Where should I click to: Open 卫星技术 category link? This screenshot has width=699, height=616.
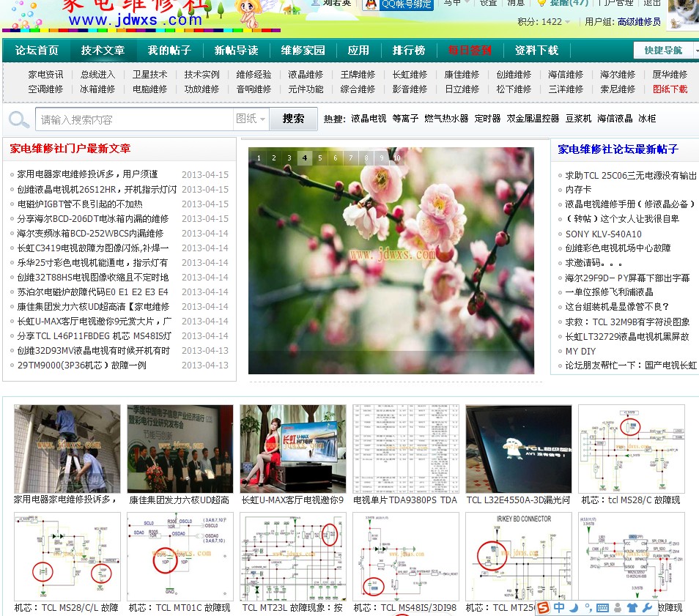point(149,75)
